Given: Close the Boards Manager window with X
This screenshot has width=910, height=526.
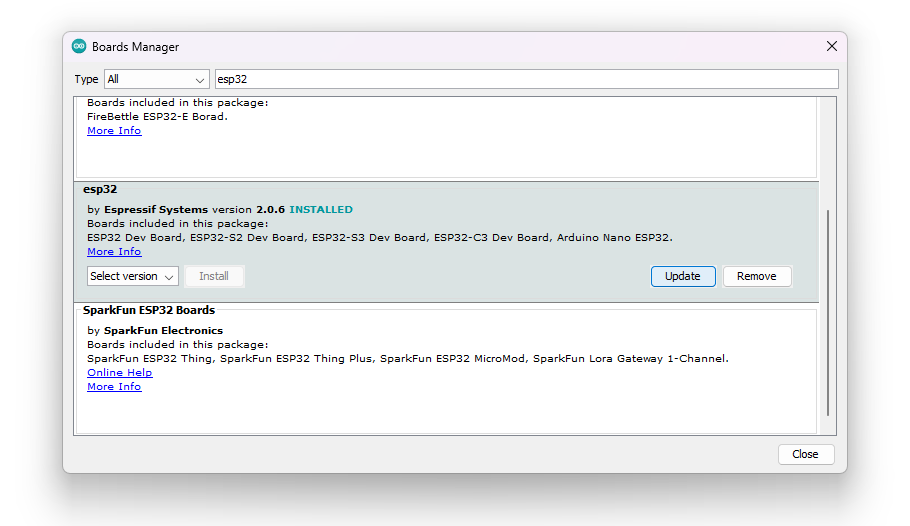Looking at the screenshot, I should (x=832, y=46).
